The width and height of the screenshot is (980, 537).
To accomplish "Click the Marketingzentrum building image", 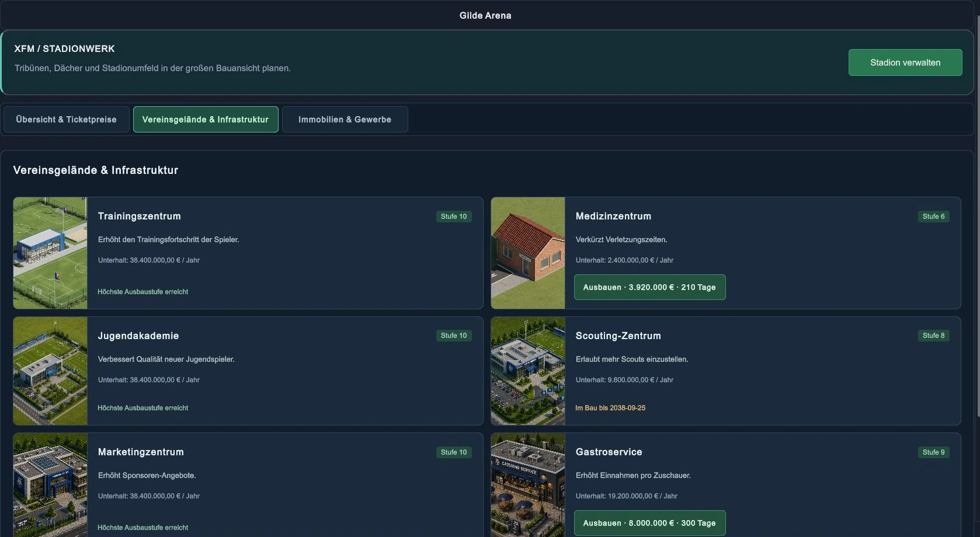I will tap(50, 485).
